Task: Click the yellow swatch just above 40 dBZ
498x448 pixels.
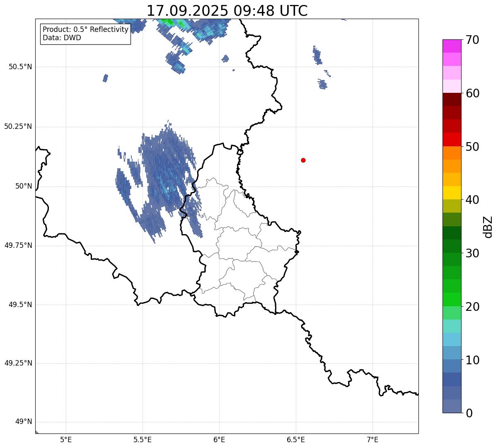Action: (x=452, y=193)
